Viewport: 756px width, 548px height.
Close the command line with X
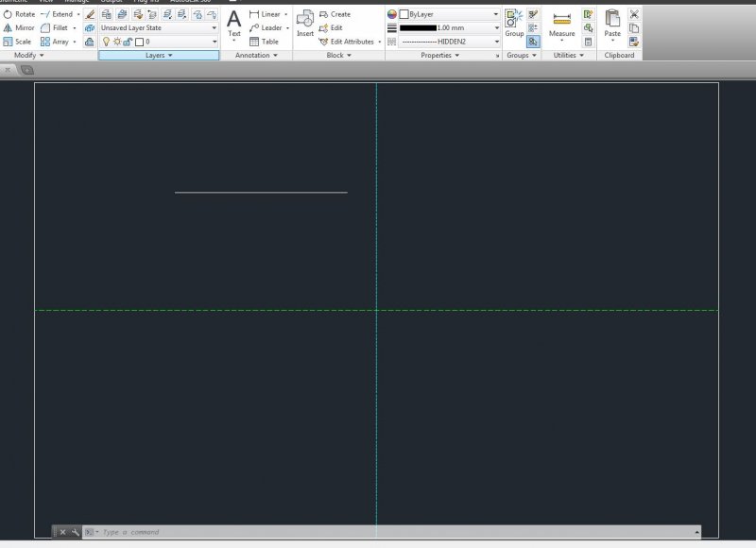pos(62,532)
